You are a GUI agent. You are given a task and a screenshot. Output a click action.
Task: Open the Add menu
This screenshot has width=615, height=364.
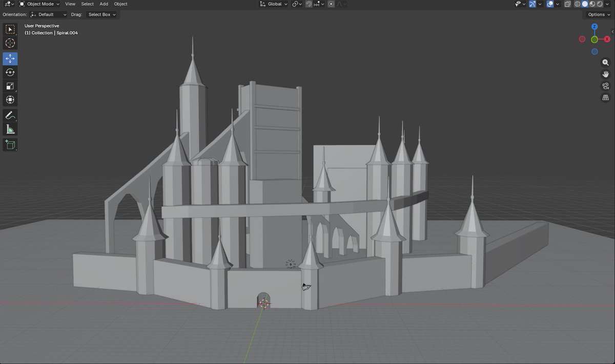[x=104, y=4]
